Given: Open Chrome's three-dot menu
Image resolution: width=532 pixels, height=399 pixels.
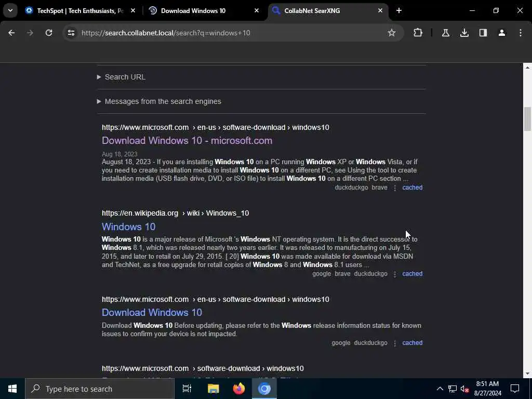Looking at the screenshot, I should [x=521, y=33].
